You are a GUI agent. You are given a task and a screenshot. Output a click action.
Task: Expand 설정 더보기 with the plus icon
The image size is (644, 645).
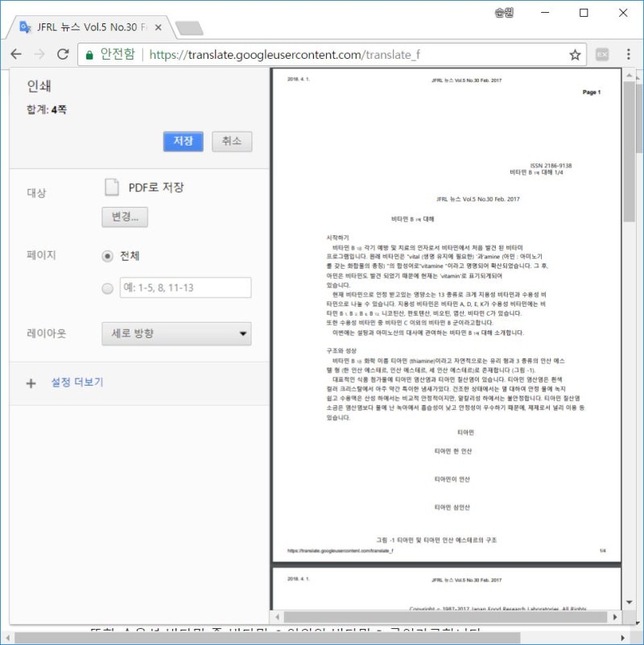pyautogui.click(x=31, y=383)
